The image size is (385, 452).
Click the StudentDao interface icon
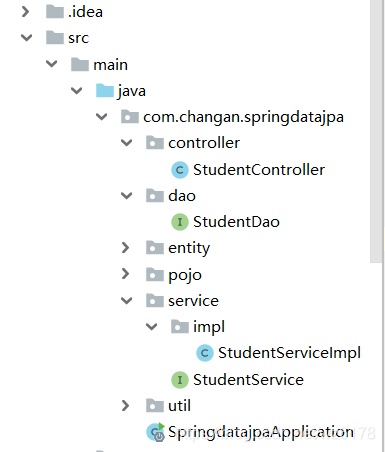pyautogui.click(x=180, y=222)
